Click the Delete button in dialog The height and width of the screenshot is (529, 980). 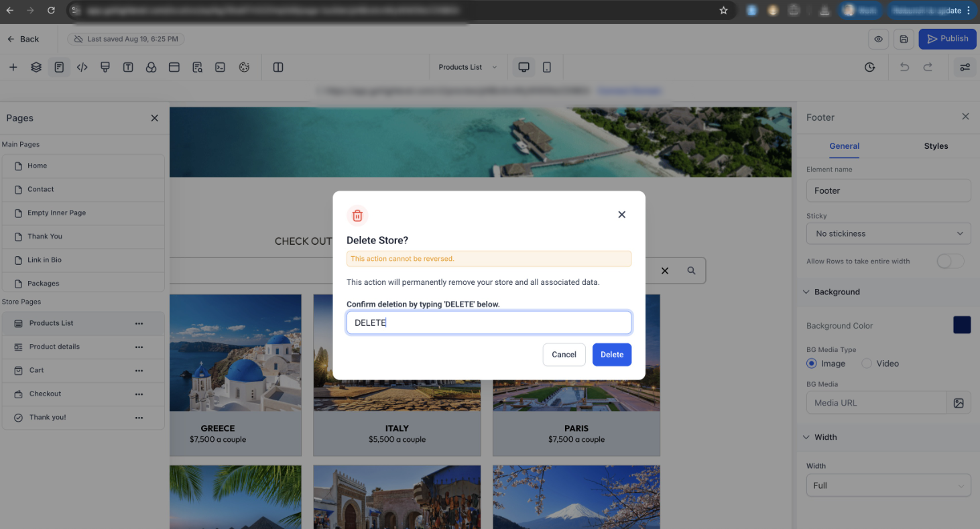click(612, 355)
